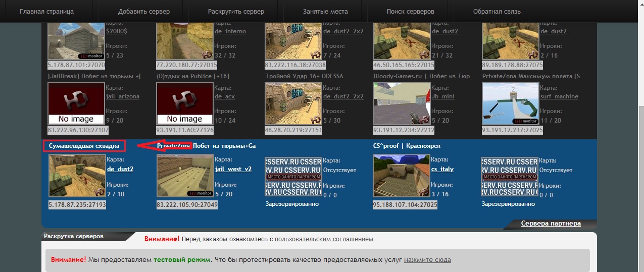The image size is (644, 272).
Task: Select Занятые места menu item
Action: pyautogui.click(x=325, y=11)
